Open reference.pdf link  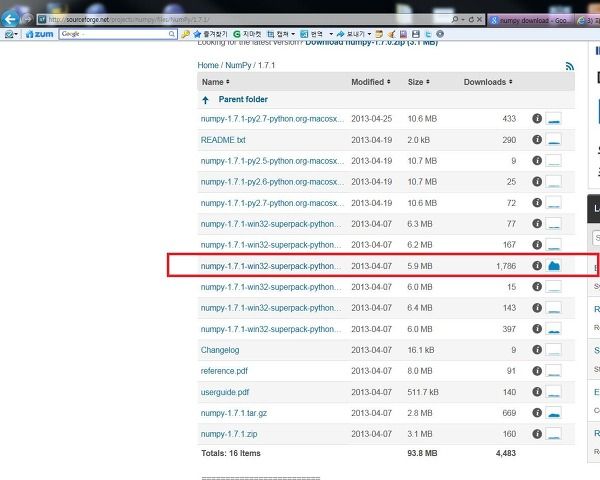pos(224,371)
